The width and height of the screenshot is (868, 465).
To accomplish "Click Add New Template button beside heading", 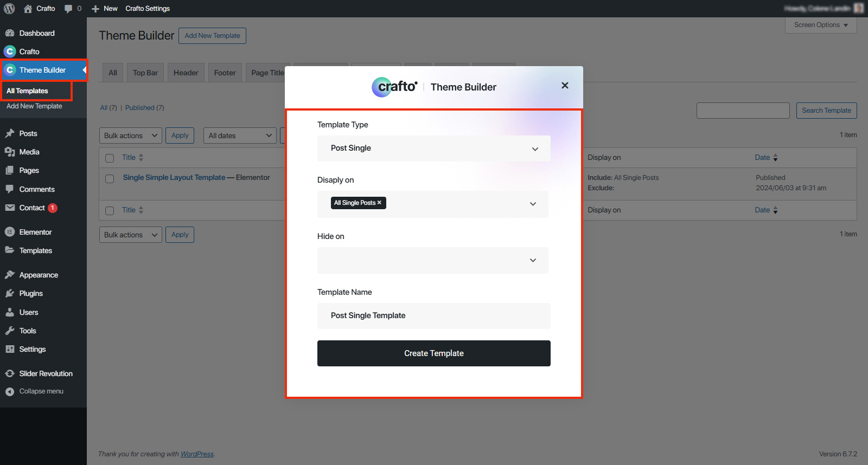I will pos(212,36).
